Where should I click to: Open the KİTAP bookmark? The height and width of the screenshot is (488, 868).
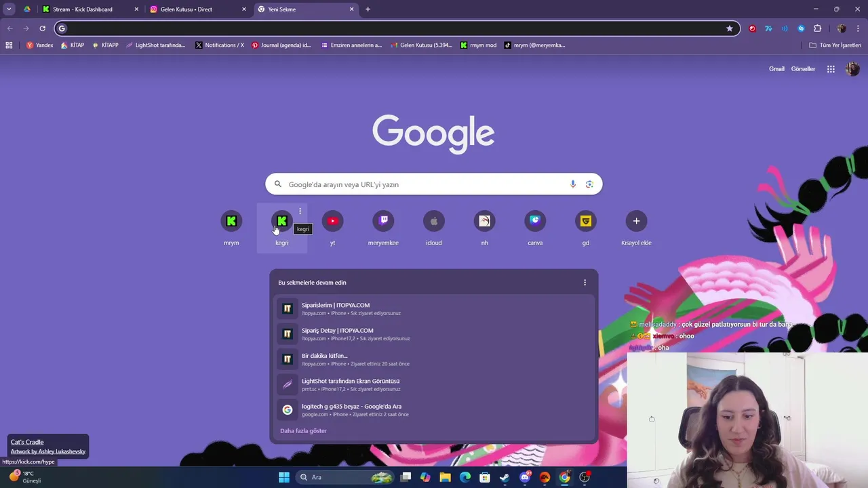tap(72, 45)
